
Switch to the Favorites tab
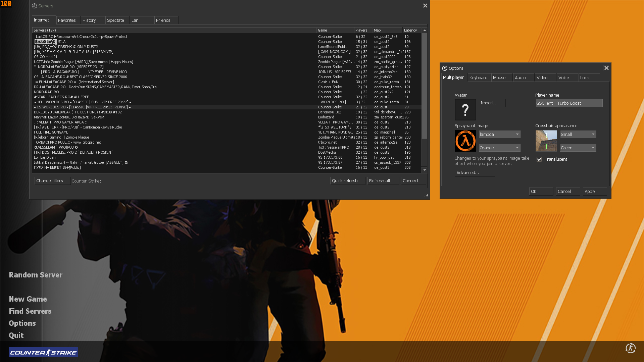point(67,20)
